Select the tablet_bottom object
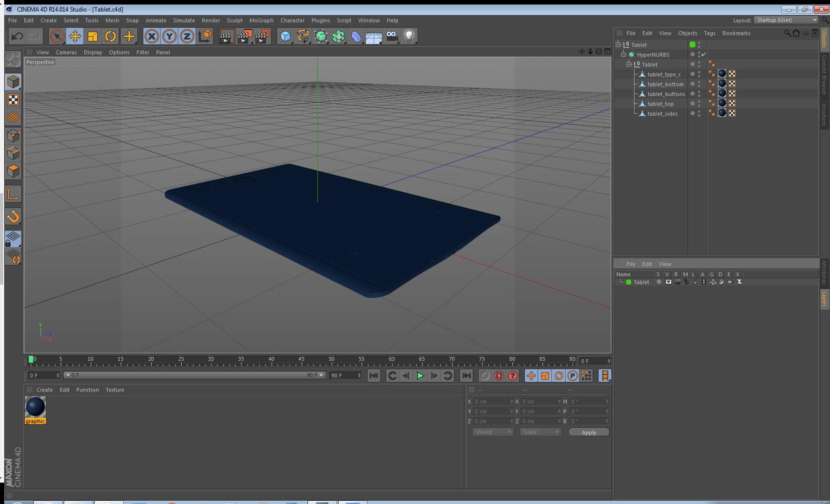Viewport: 830px width, 504px height. click(x=665, y=84)
